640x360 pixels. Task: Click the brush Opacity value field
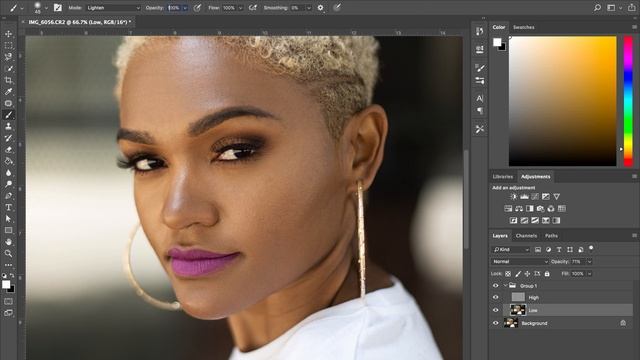pyautogui.click(x=174, y=8)
